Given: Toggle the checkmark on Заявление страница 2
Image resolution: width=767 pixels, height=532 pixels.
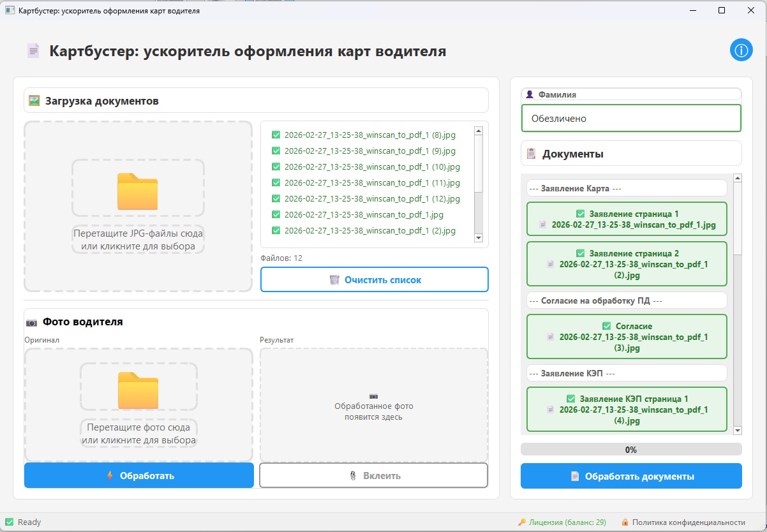Looking at the screenshot, I should tap(581, 253).
